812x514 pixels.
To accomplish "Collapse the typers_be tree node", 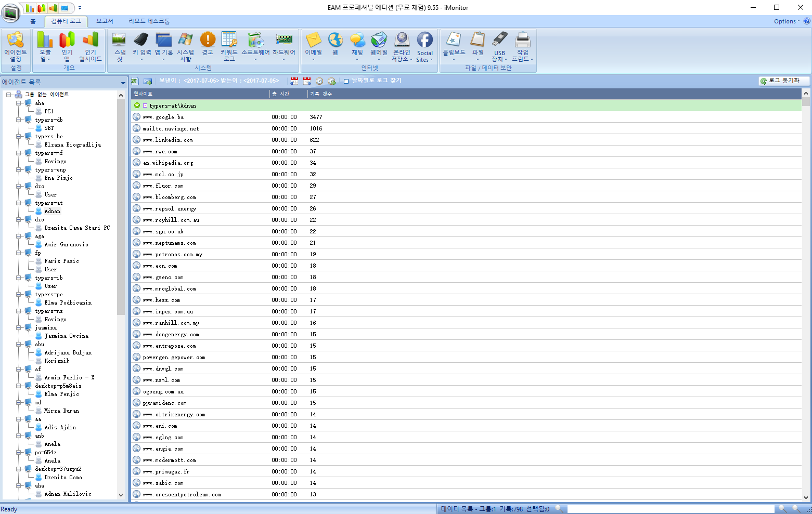I will pos(19,136).
